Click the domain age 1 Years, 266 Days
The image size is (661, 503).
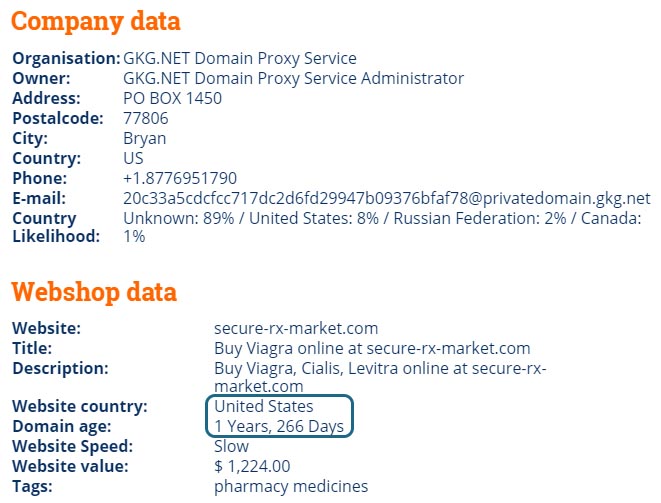coord(279,427)
